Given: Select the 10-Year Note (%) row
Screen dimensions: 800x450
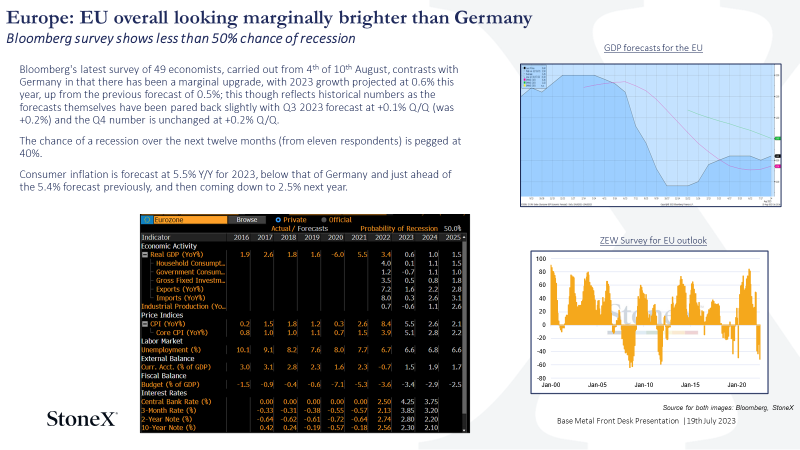Looking at the screenshot, I should pyautogui.click(x=301, y=428).
